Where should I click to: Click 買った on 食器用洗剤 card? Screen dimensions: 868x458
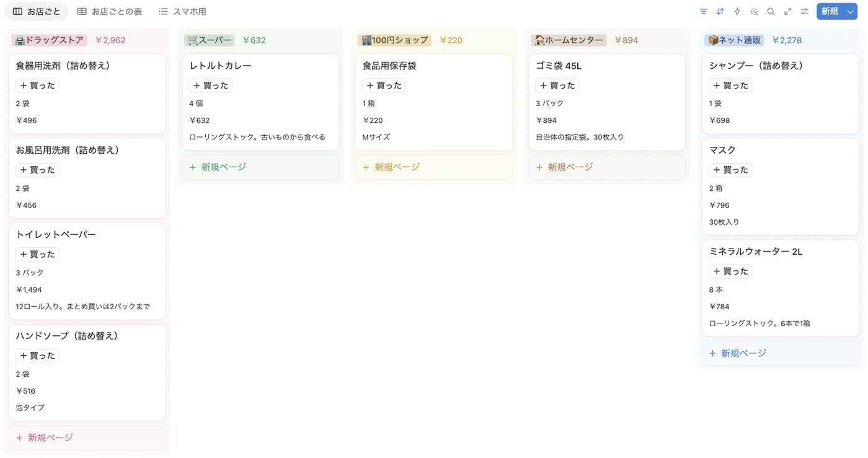pos(37,86)
